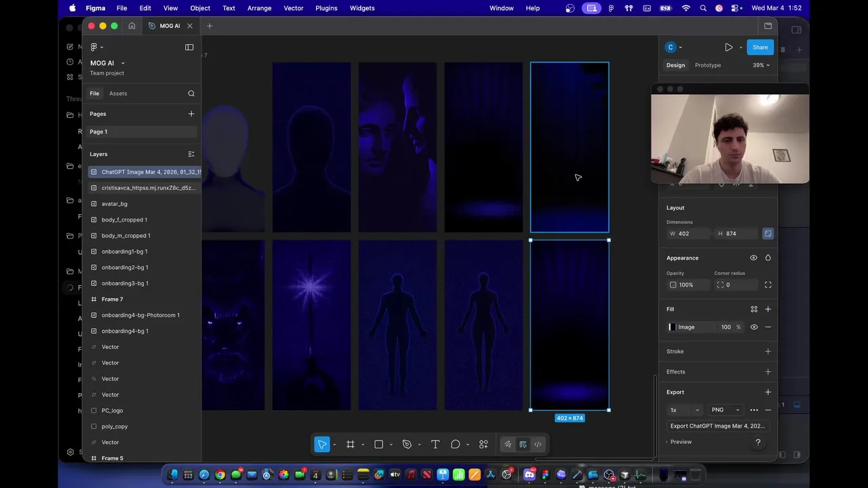
Task: Open the Move tool options dropdown
Action: (x=334, y=445)
